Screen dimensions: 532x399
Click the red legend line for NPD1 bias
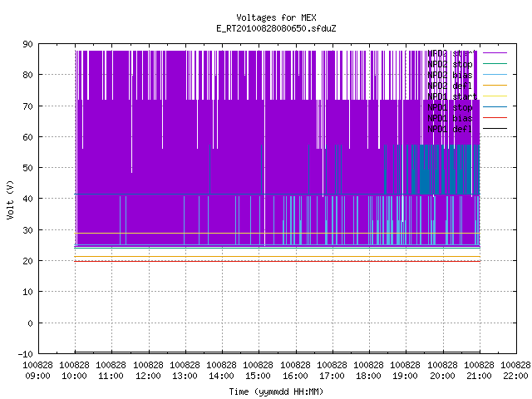click(x=495, y=118)
